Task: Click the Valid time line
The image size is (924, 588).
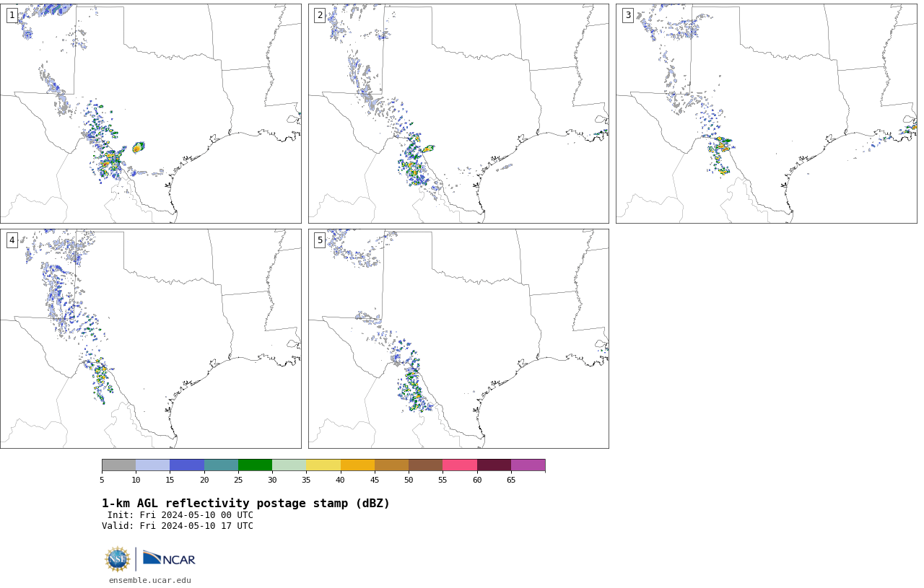Action: (x=178, y=526)
